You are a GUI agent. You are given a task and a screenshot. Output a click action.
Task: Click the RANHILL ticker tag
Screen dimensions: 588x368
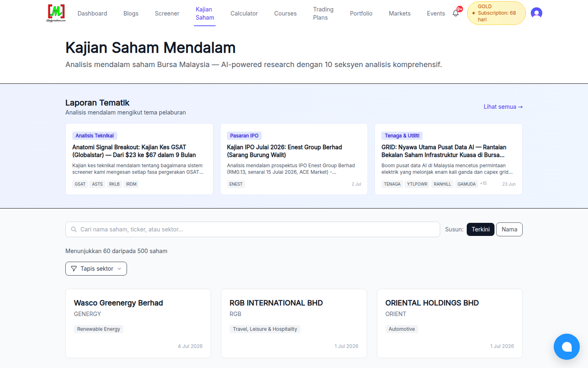442,184
